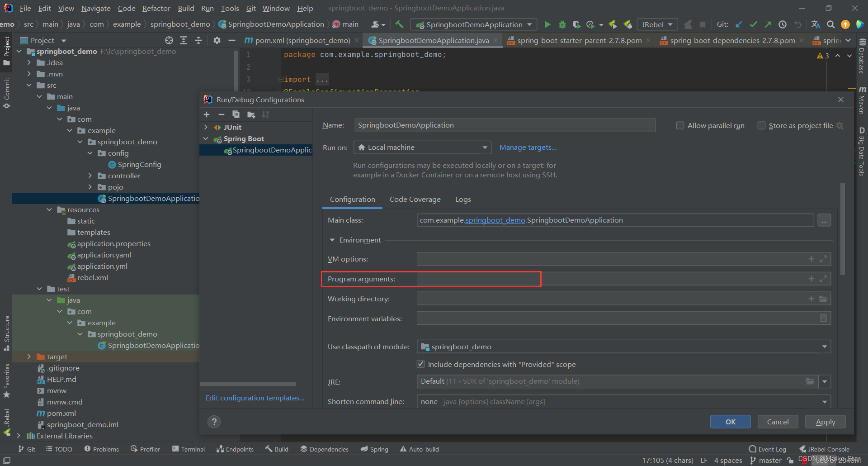Screen dimensions: 868x466
Task: Insert macro plus icon in Program arguments
Action: pos(811,279)
